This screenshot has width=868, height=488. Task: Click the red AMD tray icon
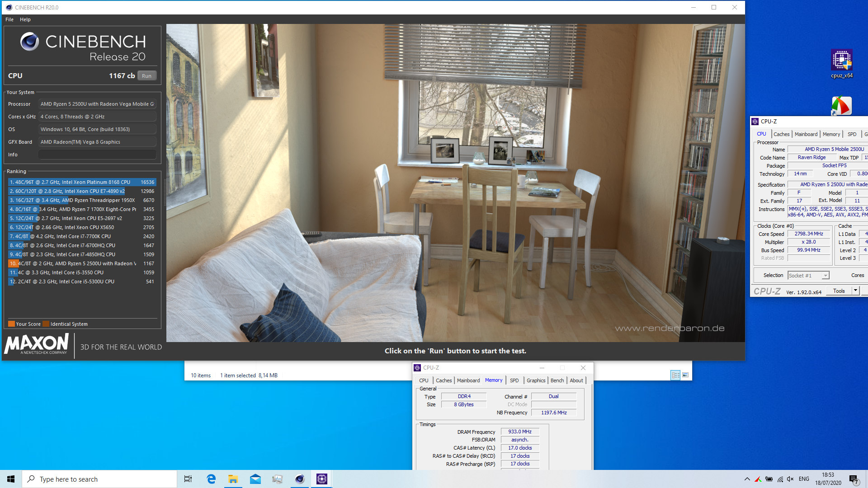pyautogui.click(x=758, y=479)
